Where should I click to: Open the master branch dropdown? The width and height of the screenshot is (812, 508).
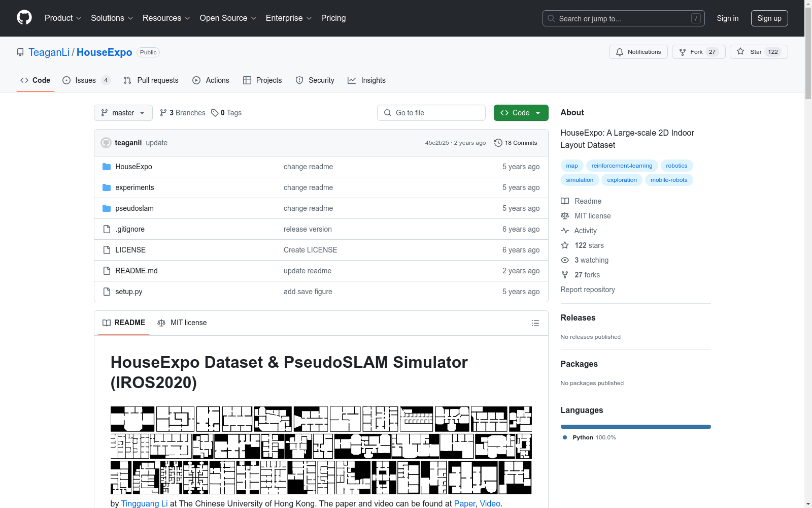[x=123, y=113]
